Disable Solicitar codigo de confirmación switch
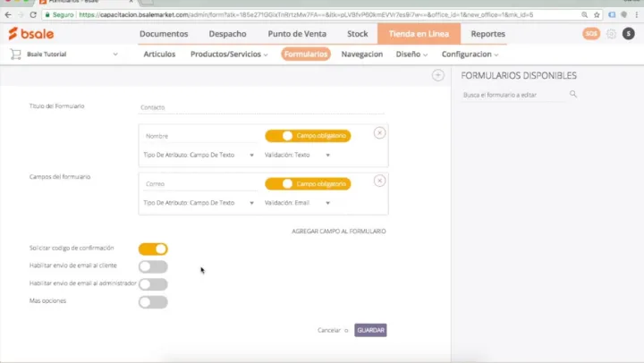The width and height of the screenshot is (644, 363). tap(153, 249)
